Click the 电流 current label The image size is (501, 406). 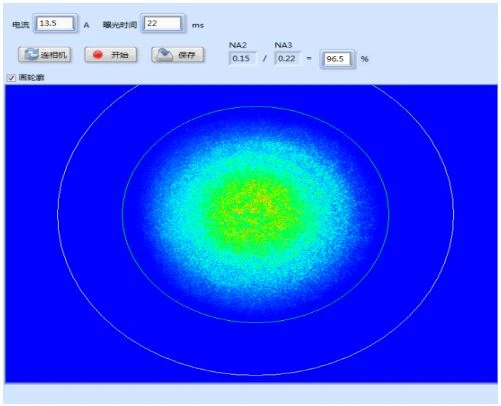(21, 25)
